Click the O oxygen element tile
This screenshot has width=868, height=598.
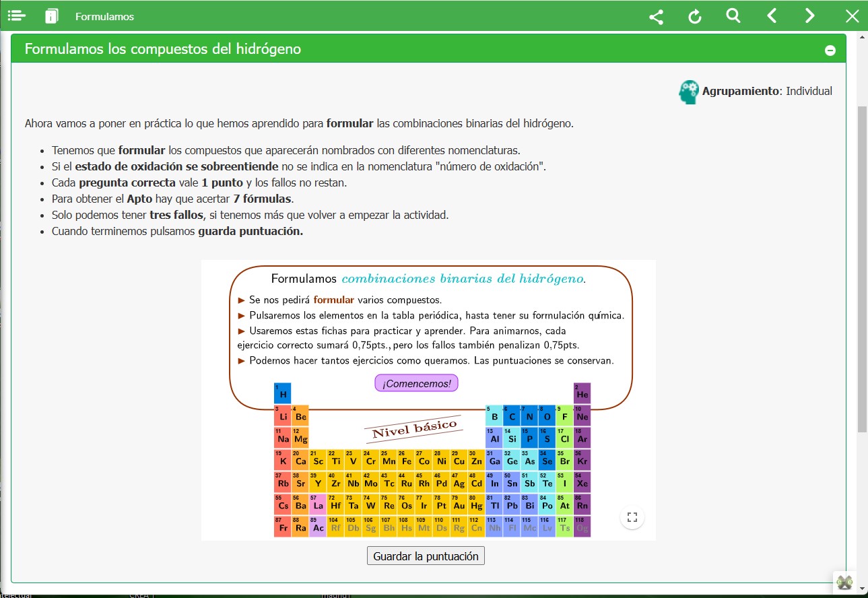click(547, 416)
